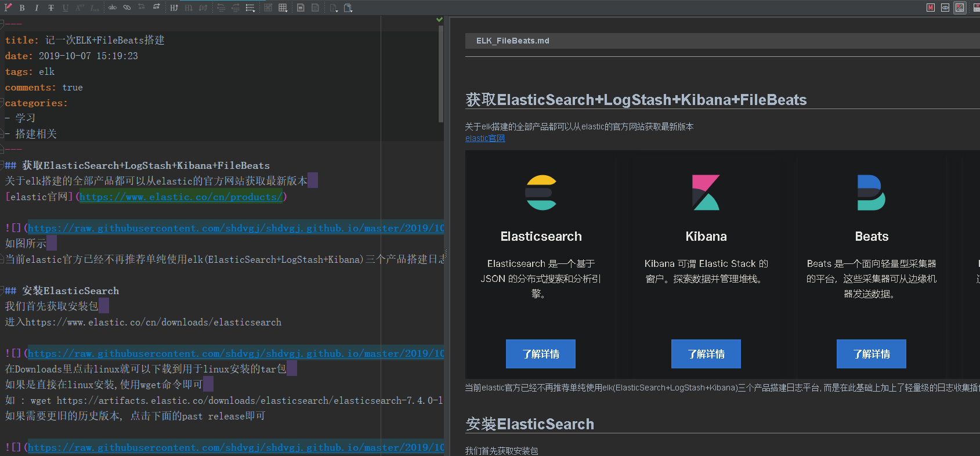Screen dimensions: 980x456
Task: Open the list style dropdown
Action: click(x=250, y=8)
